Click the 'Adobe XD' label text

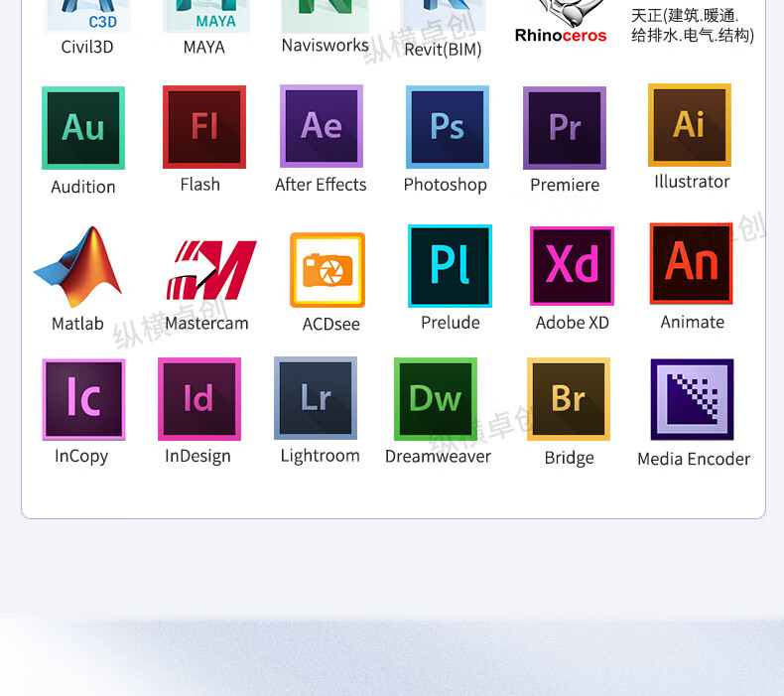click(x=572, y=323)
